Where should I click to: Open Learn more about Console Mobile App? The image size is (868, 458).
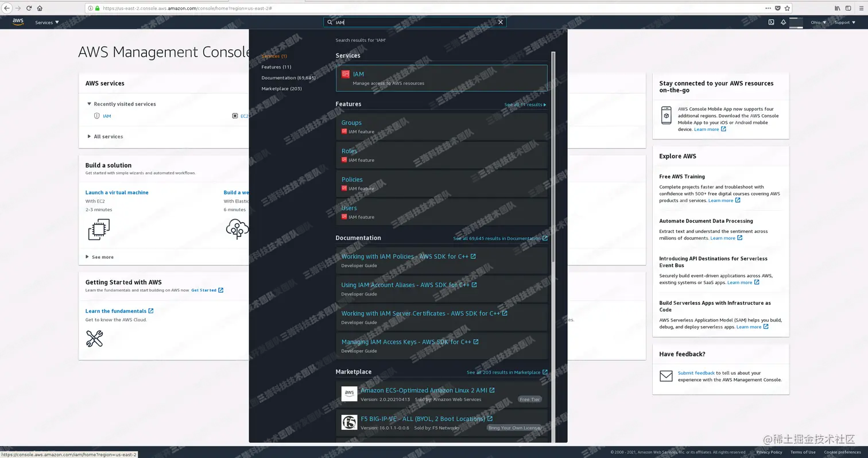click(x=710, y=130)
